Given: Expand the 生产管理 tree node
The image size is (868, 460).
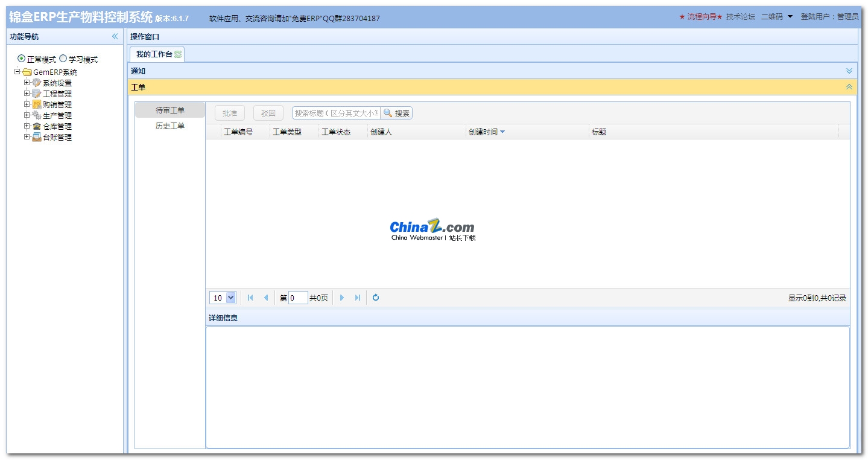Looking at the screenshot, I should click(27, 115).
